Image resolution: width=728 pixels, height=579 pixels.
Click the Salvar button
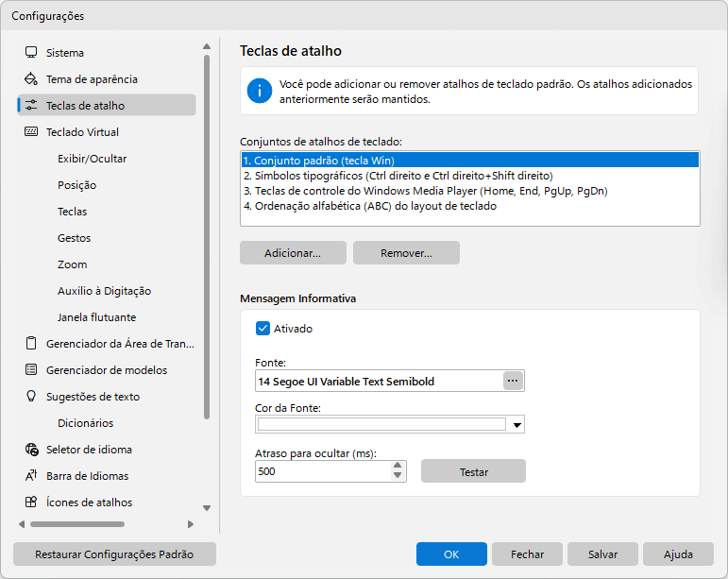click(x=602, y=553)
